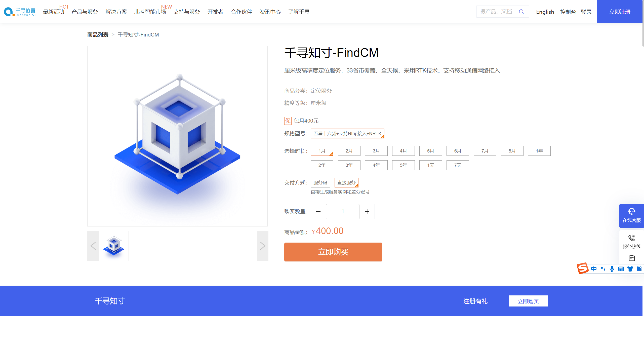Click the online customer service icon
Viewport: 644px width, 346px height.
tap(632, 215)
